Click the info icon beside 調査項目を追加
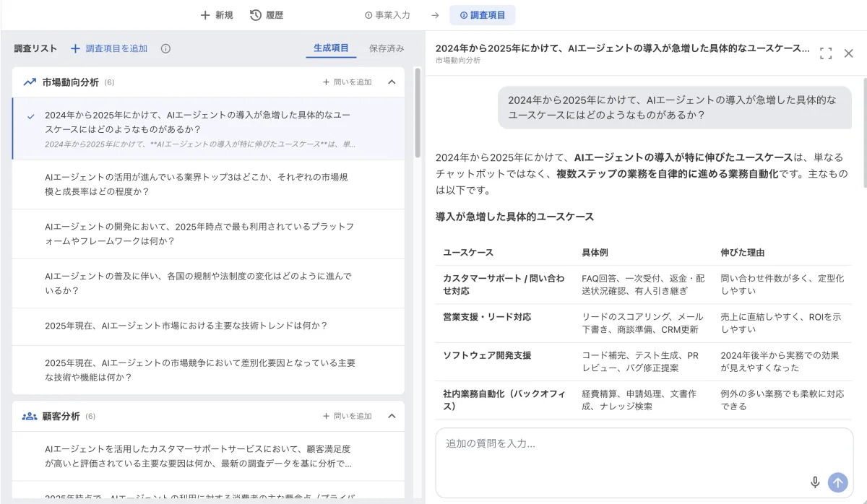This screenshot has width=867, height=504. coord(165,48)
